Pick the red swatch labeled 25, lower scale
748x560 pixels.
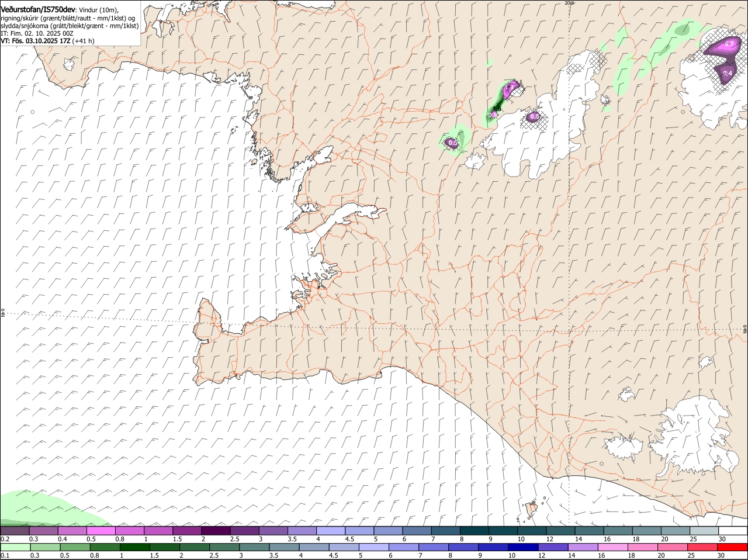(703, 547)
